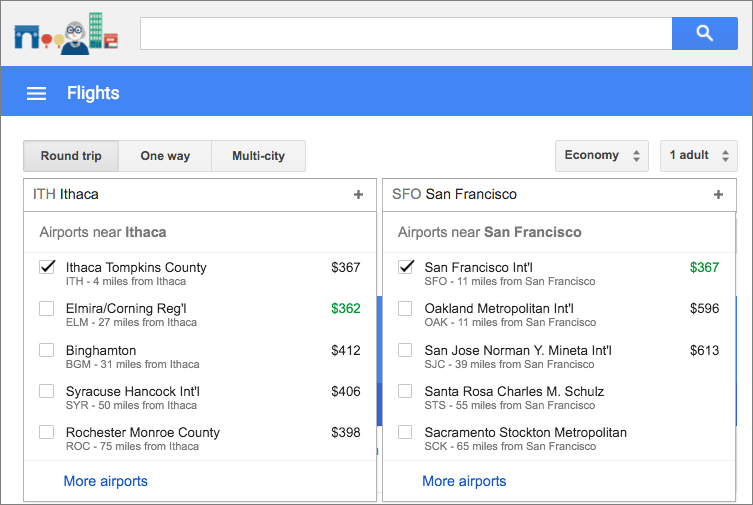Click 'Airports near San Francisco' heading
The image size is (753, 505).
click(489, 232)
